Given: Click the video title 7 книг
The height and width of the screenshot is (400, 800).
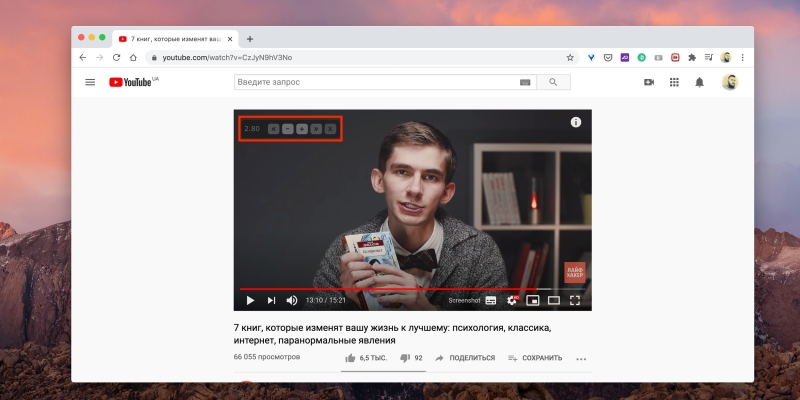Looking at the screenshot, I should (392, 334).
